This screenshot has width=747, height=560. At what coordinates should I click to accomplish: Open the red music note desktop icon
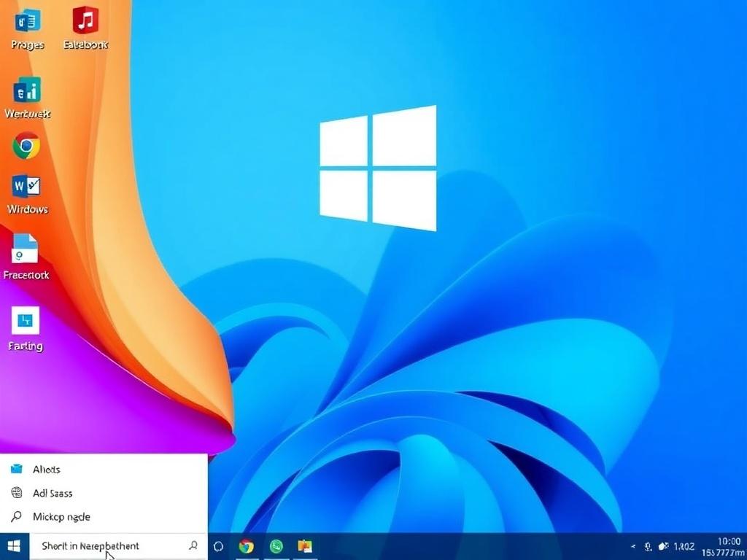(85, 22)
